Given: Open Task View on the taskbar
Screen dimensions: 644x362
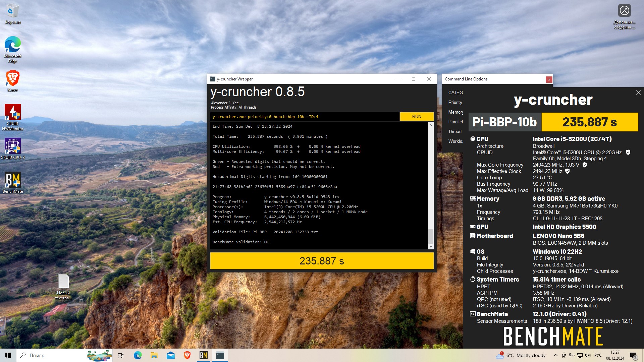Looking at the screenshot, I should point(121,355).
